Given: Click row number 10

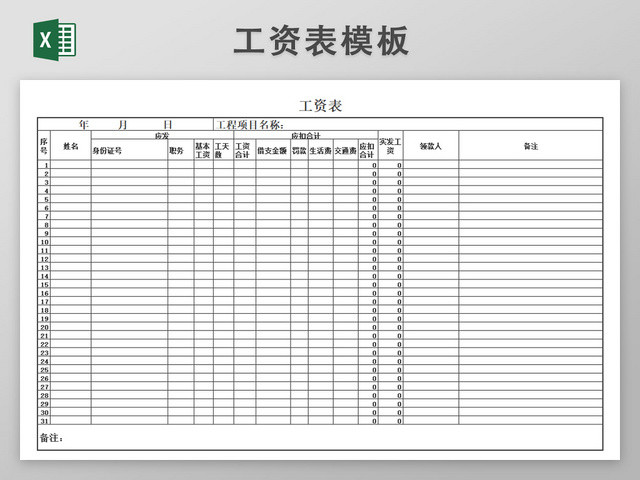Looking at the screenshot, I should pyautogui.click(x=44, y=242).
